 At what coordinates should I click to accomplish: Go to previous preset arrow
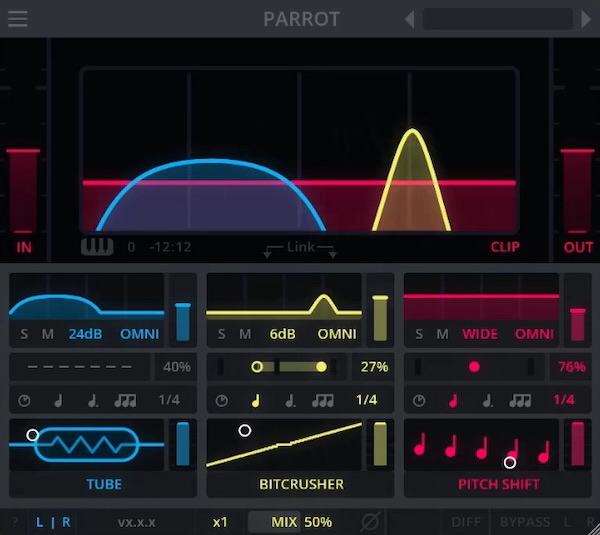point(409,19)
